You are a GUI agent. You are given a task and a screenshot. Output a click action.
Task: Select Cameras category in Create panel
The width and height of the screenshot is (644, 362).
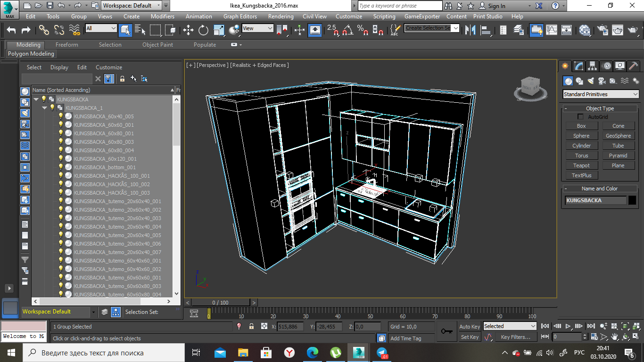602,81
